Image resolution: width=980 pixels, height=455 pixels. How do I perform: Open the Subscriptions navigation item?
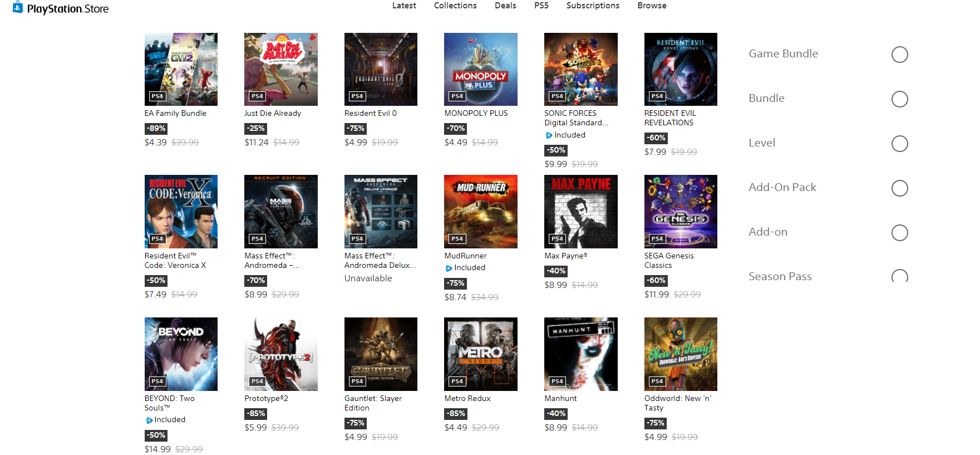pos(593,6)
